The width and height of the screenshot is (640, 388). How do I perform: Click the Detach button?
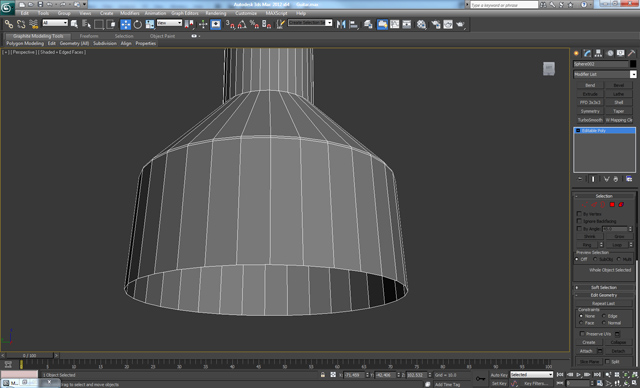(x=618, y=351)
